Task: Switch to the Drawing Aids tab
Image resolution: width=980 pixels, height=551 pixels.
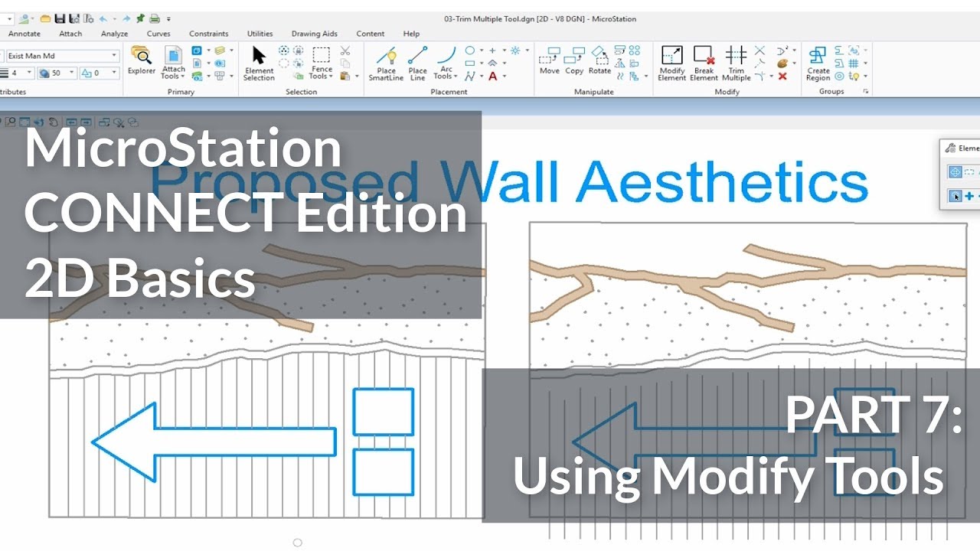Action: (314, 34)
